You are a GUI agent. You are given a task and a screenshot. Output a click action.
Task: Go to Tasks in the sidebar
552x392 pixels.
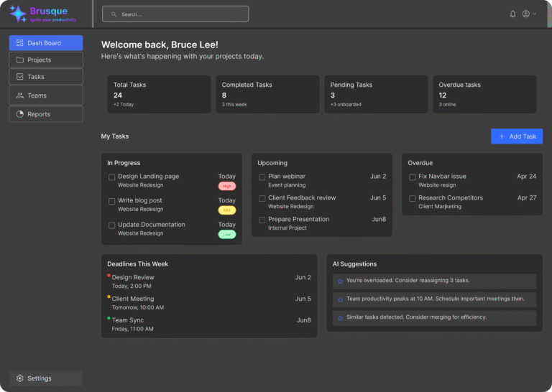click(46, 77)
